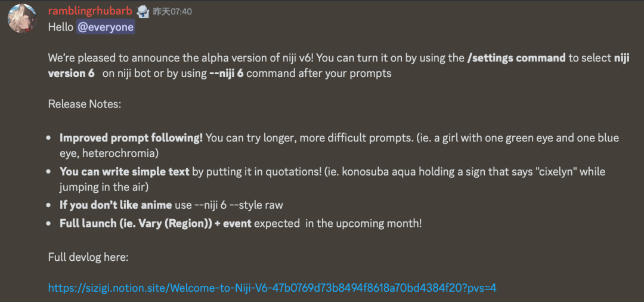Click the "If you don't like anime" heading

coord(116,205)
